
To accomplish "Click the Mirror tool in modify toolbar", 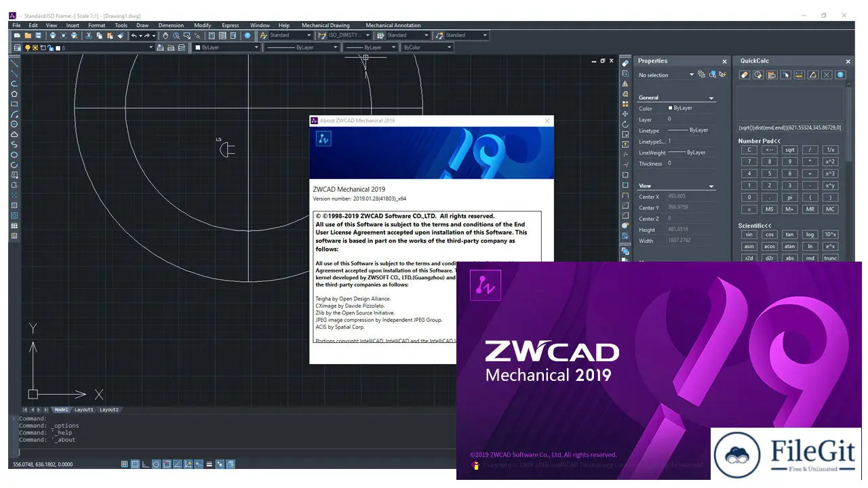I will pos(625,84).
